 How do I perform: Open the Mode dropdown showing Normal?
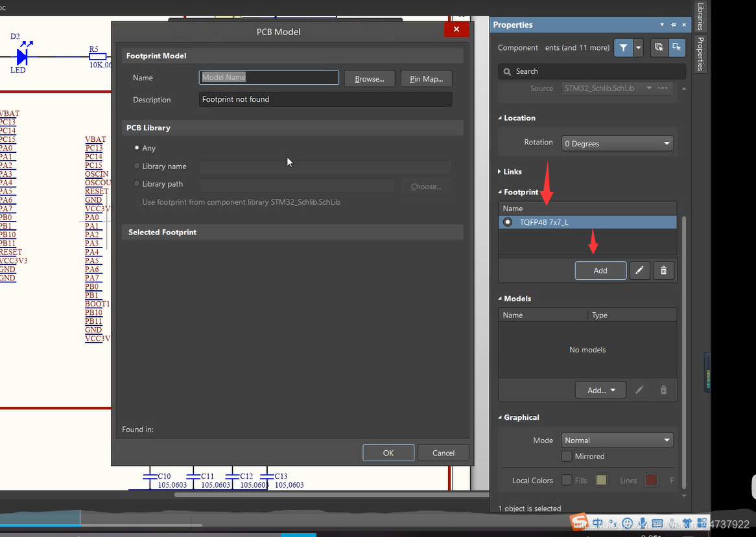617,440
